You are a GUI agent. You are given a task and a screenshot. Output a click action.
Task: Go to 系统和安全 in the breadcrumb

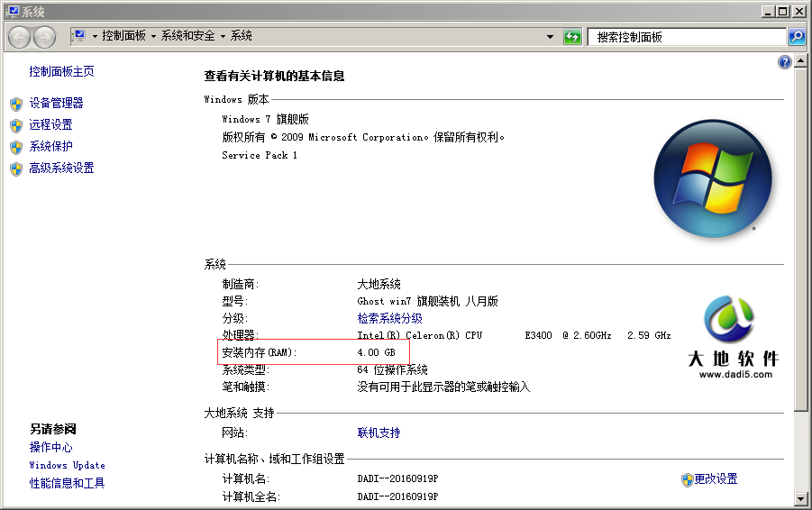188,36
